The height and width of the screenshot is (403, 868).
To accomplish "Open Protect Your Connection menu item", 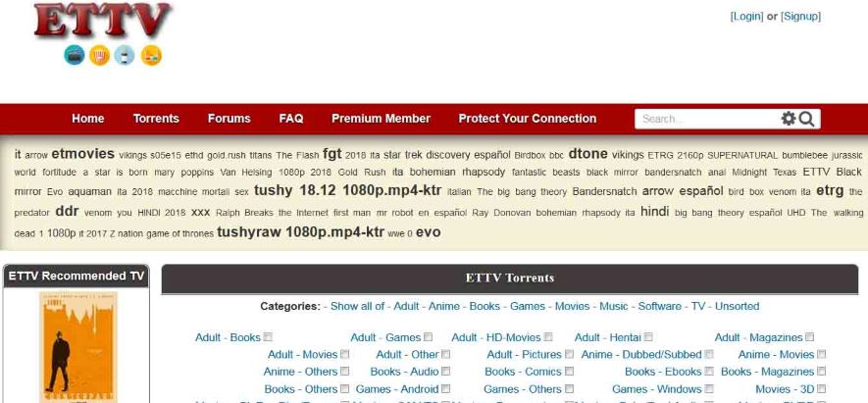I will point(528,119).
